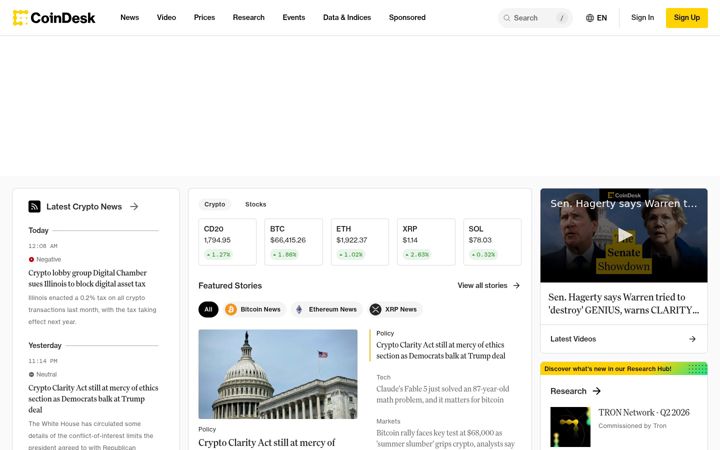This screenshot has height=450, width=720.
Task: Click the Ethereum diamond icon
Action: pos(299,309)
